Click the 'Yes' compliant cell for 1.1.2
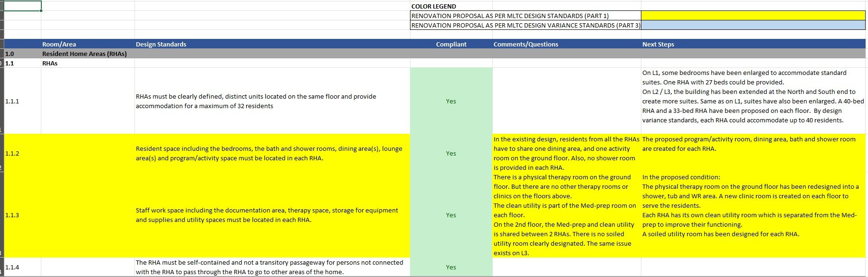868x277 pixels. 451,153
